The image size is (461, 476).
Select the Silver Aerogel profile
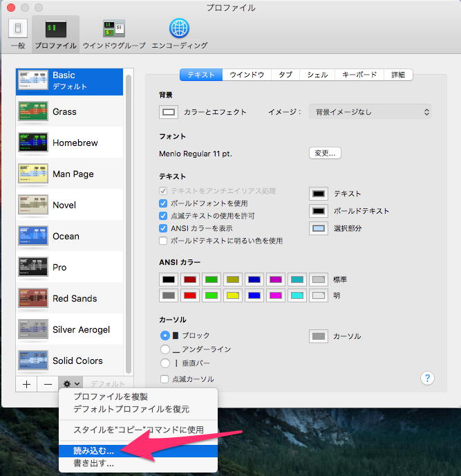[x=69, y=329]
